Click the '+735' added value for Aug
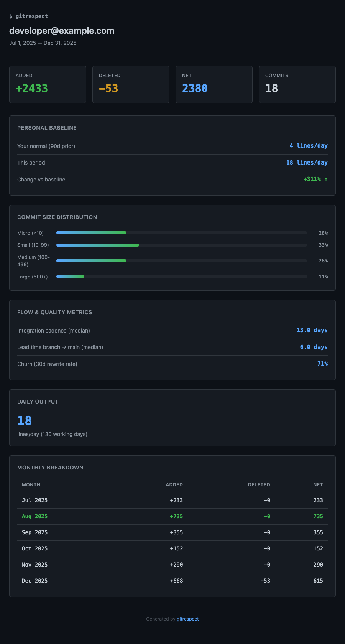 [176, 516]
